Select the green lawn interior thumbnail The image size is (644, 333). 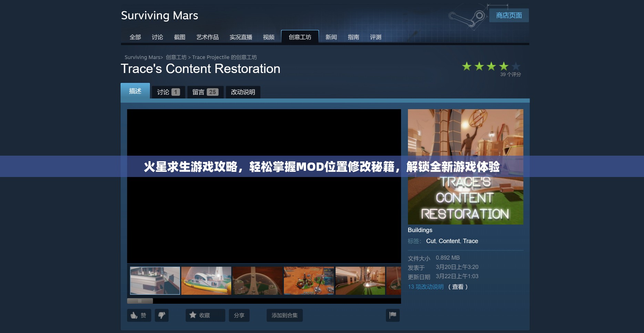click(360, 281)
